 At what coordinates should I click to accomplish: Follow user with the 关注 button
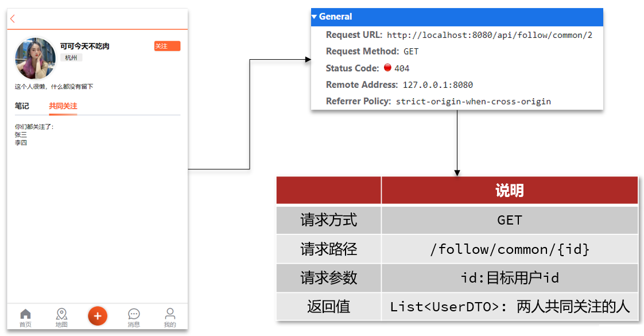[x=167, y=46]
